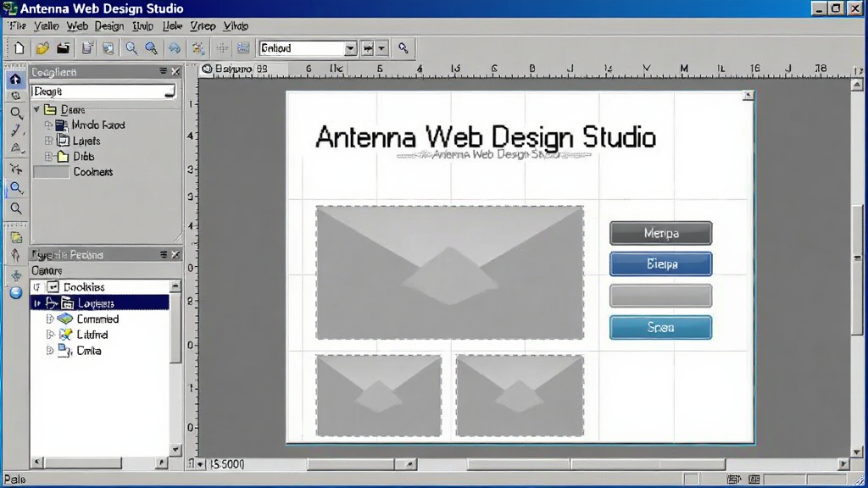The height and width of the screenshot is (488, 868).
Task: Open the Getiord combo box
Action: coord(307,48)
